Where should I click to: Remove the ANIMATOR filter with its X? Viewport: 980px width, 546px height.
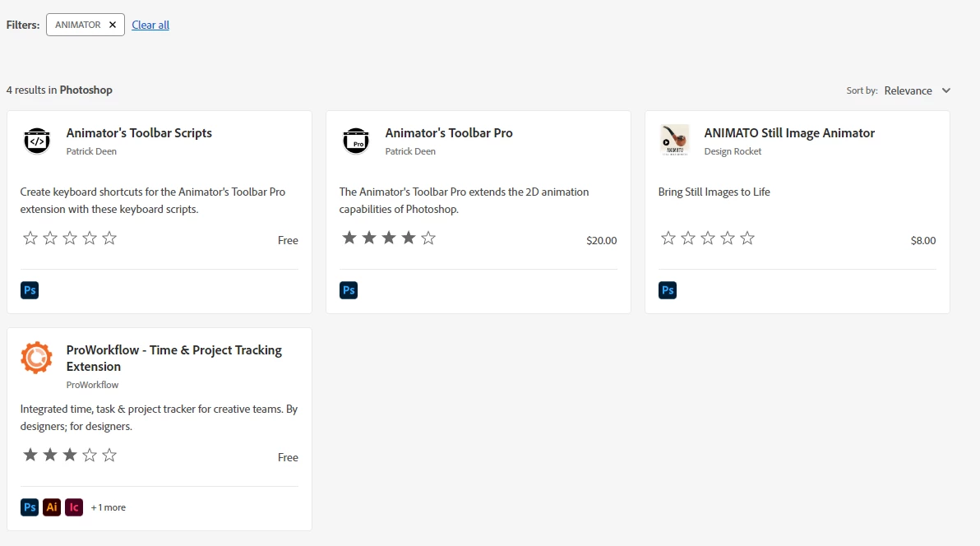(x=113, y=25)
